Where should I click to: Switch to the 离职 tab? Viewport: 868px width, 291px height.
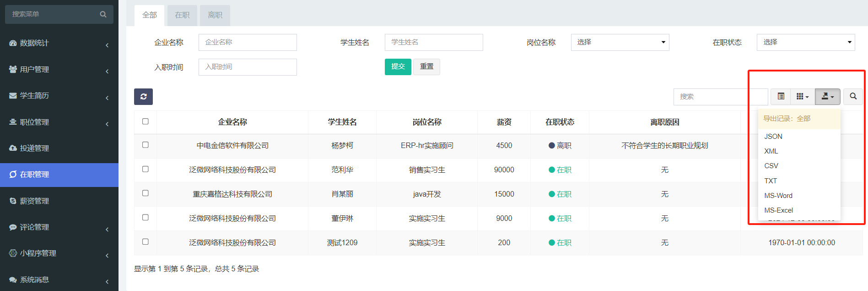point(215,16)
